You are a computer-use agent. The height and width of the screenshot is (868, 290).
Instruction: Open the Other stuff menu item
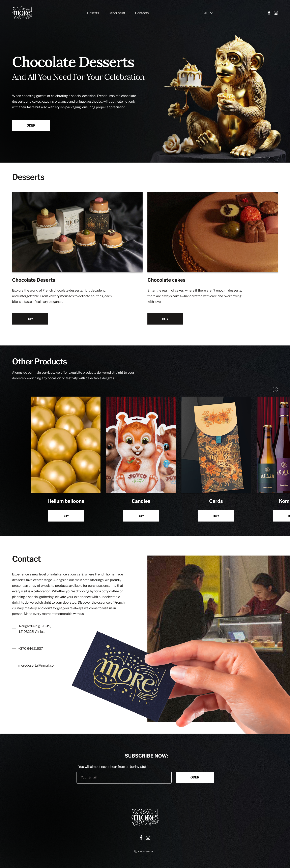117,13
